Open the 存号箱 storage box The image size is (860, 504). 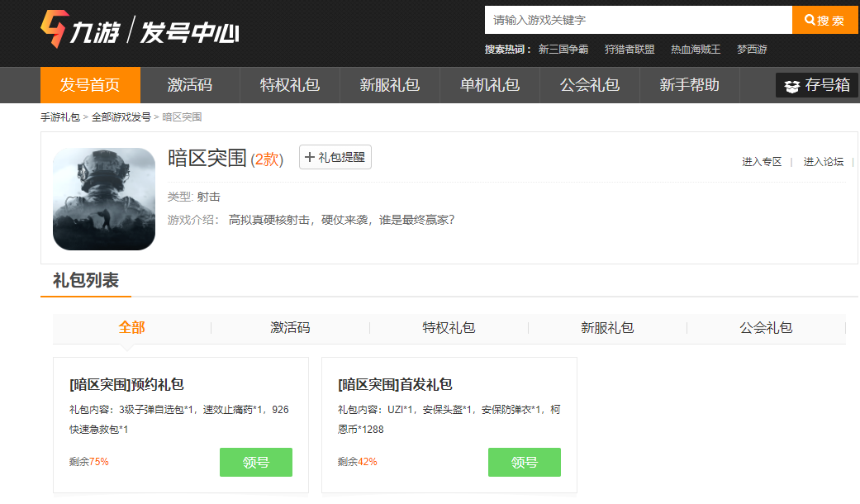[x=816, y=85]
